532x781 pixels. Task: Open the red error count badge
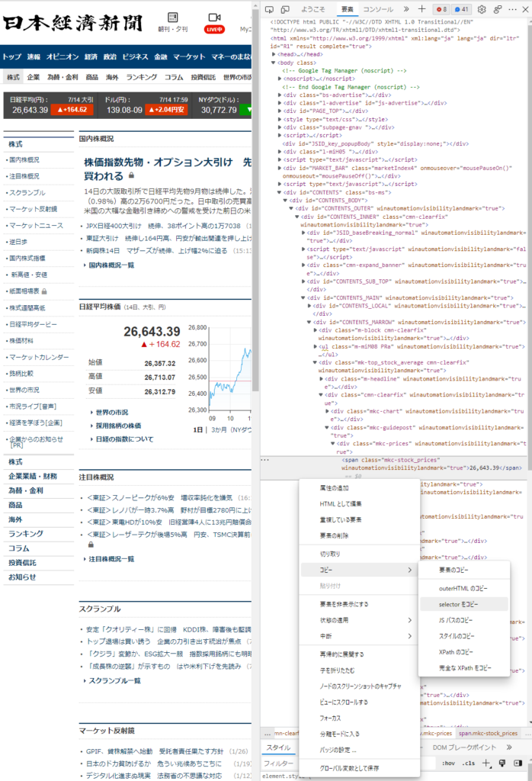[441, 9]
